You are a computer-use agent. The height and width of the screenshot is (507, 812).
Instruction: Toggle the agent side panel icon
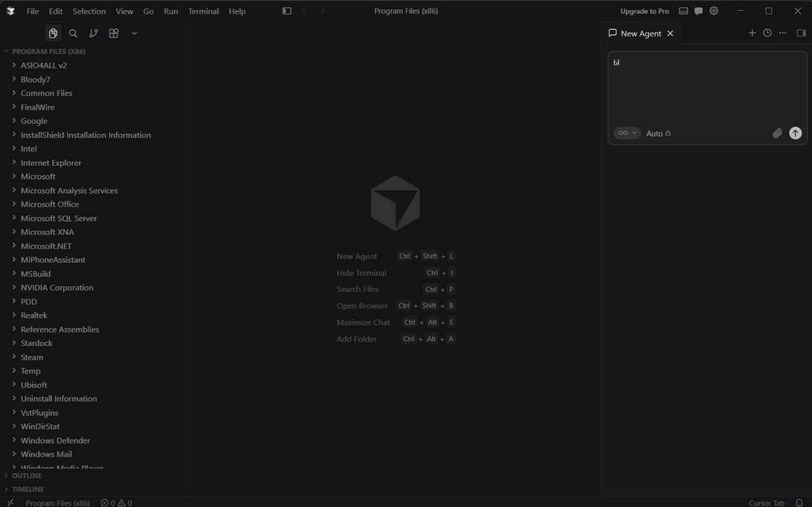[x=801, y=33]
